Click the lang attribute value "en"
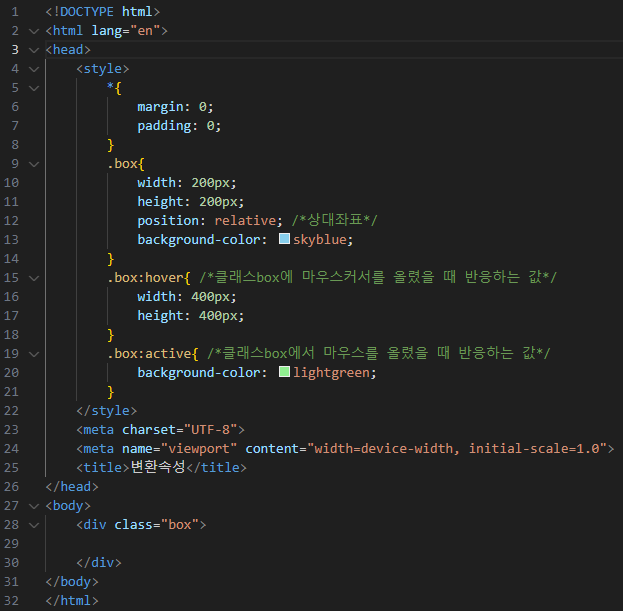Viewport: 623px width, 611px height. pyautogui.click(x=145, y=31)
